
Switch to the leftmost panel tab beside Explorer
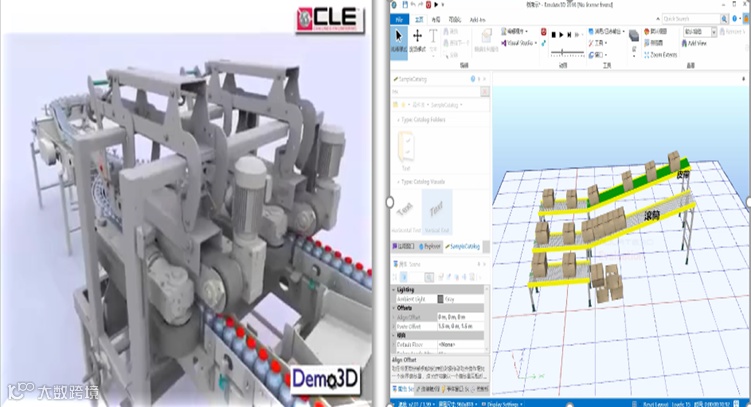(x=404, y=247)
